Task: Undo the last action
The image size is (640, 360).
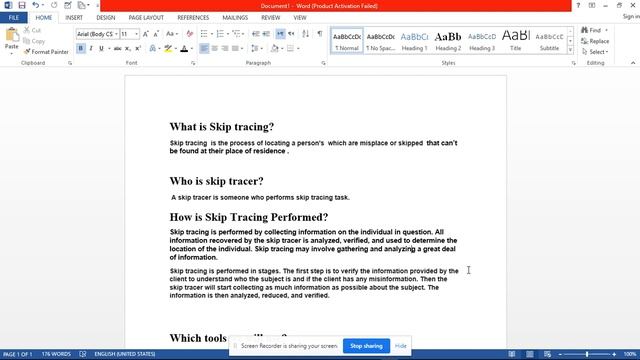Action: tap(36, 5)
